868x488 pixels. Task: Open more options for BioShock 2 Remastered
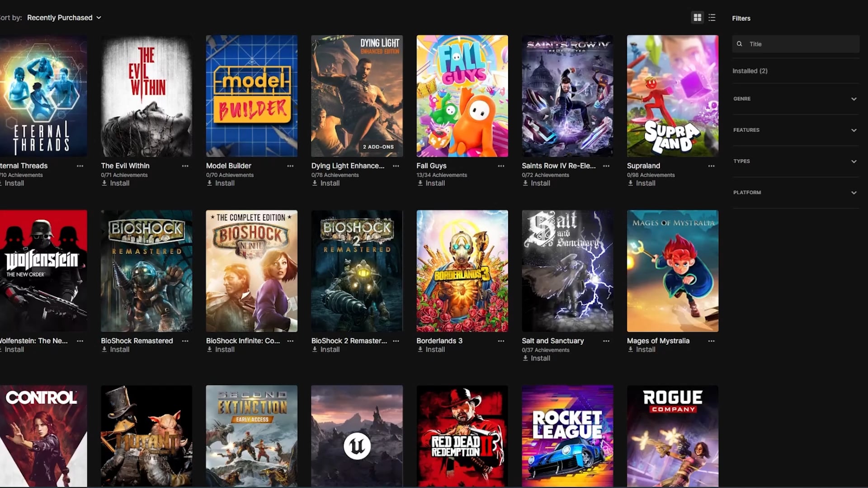click(x=396, y=341)
